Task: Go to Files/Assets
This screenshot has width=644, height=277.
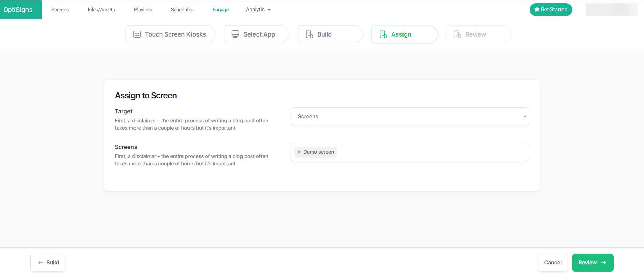Action: tap(101, 10)
